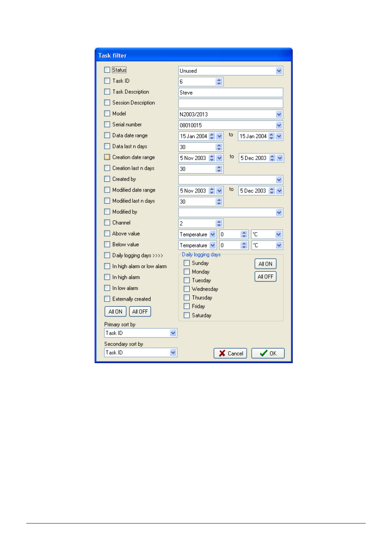Expand the Primary sort by dropdown

coord(173,333)
